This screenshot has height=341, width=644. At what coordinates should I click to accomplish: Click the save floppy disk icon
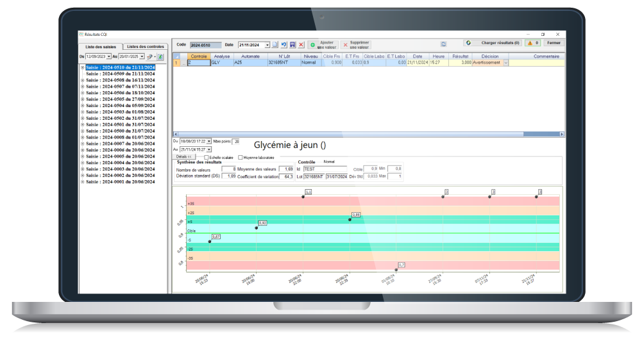(x=292, y=45)
